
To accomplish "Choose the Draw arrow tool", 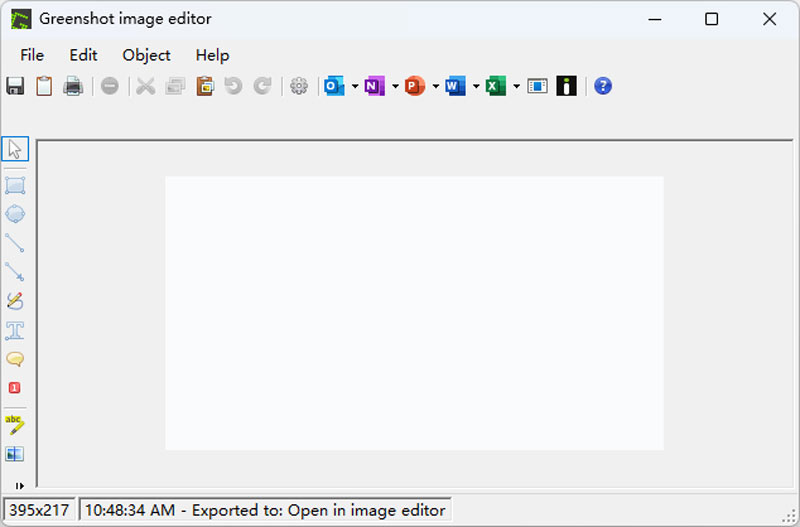I will pos(15,271).
